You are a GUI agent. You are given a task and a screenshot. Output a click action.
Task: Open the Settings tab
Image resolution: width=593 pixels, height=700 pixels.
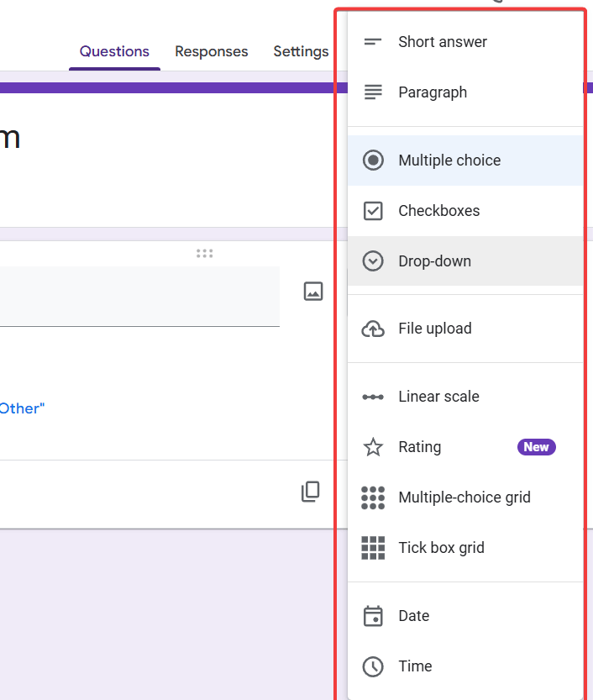point(301,52)
